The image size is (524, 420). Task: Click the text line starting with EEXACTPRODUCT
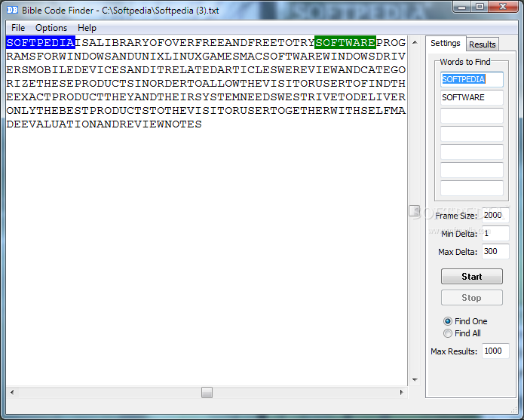click(206, 97)
